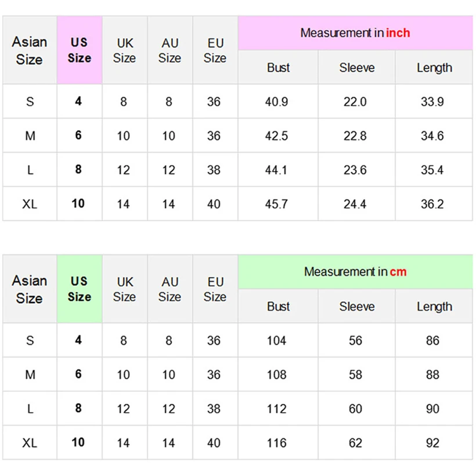This screenshot has height=476, width=476.
Task: Click bust value 45.7 for size XL
Action: 277,204
